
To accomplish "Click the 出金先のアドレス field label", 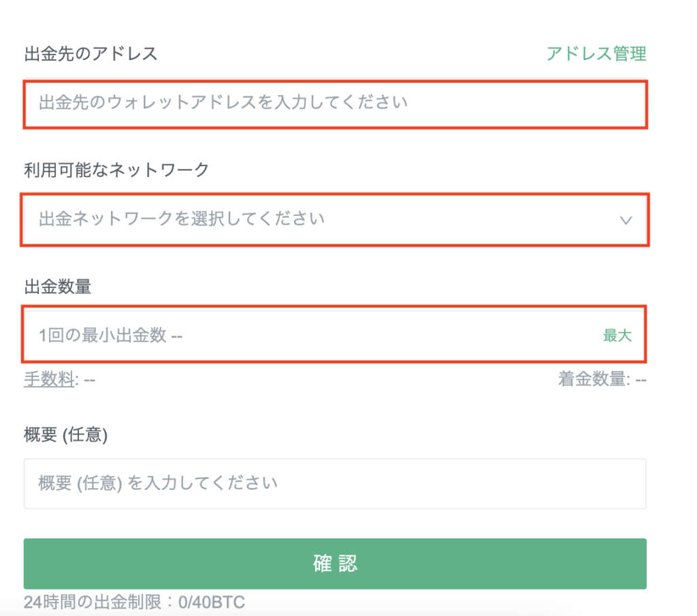I will click(91, 54).
